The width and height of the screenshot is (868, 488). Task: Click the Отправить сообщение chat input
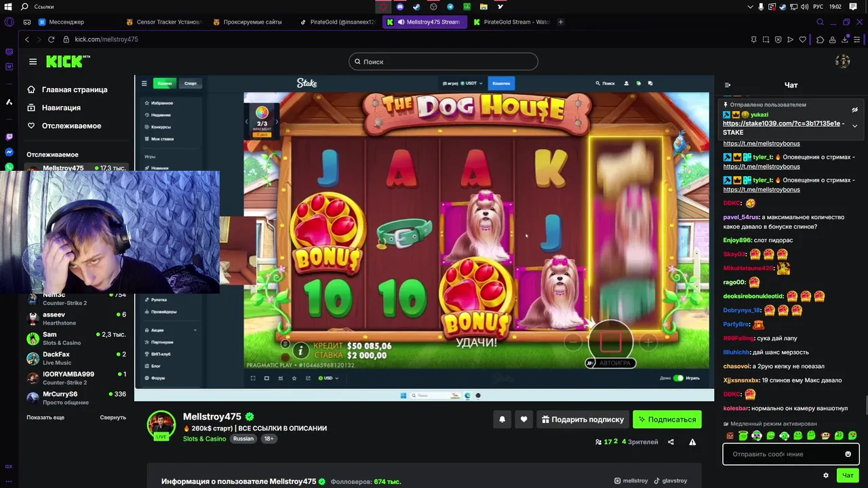coord(791,454)
